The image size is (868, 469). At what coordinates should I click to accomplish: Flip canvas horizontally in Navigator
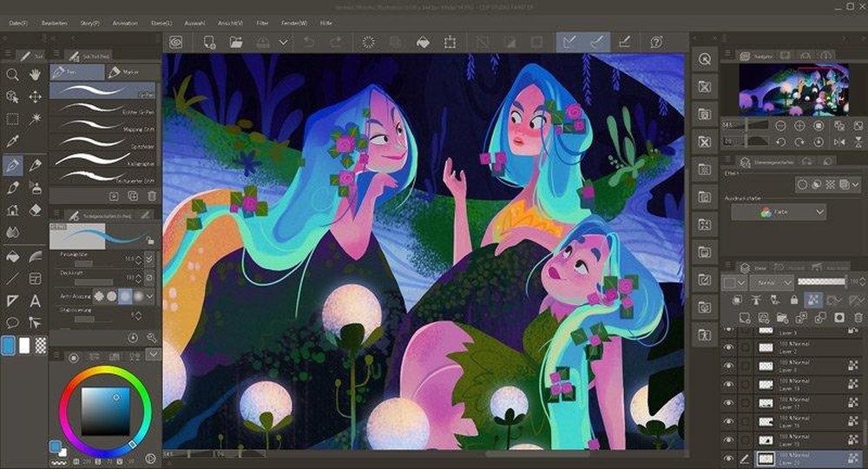(x=839, y=142)
